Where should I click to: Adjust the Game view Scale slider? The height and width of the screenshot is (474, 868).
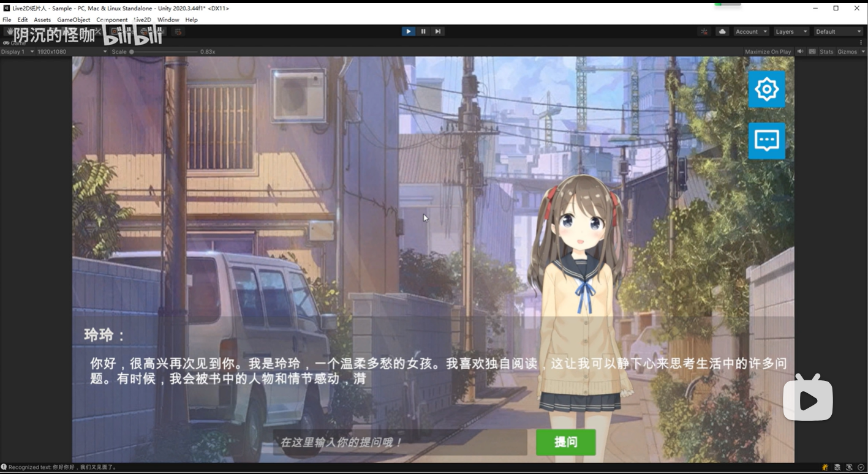pos(164,51)
